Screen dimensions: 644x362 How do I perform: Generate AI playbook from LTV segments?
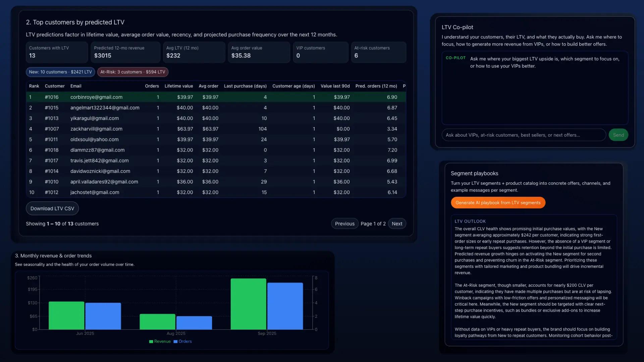point(498,203)
